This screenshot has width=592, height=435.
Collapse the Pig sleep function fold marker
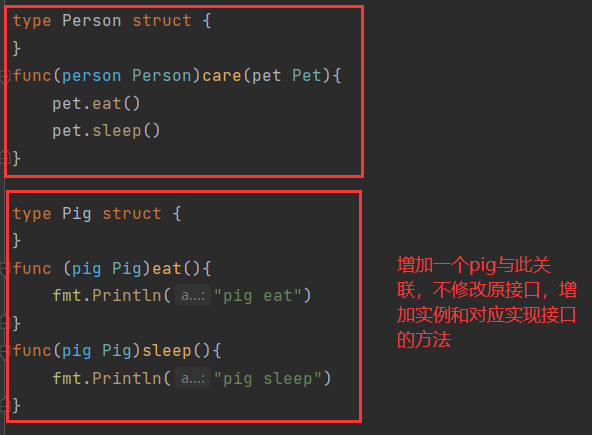[x=4, y=352]
